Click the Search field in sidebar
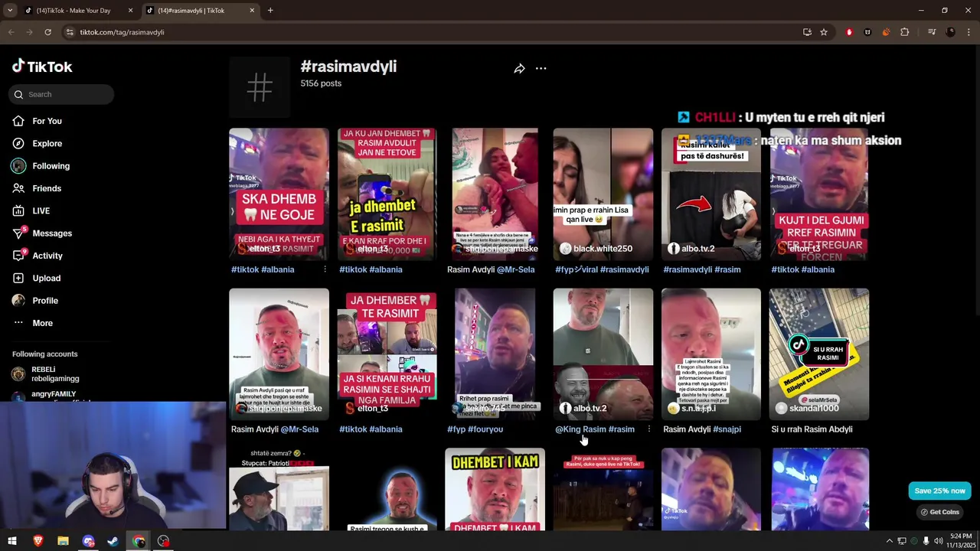Image resolution: width=980 pixels, height=551 pixels. pos(62,94)
